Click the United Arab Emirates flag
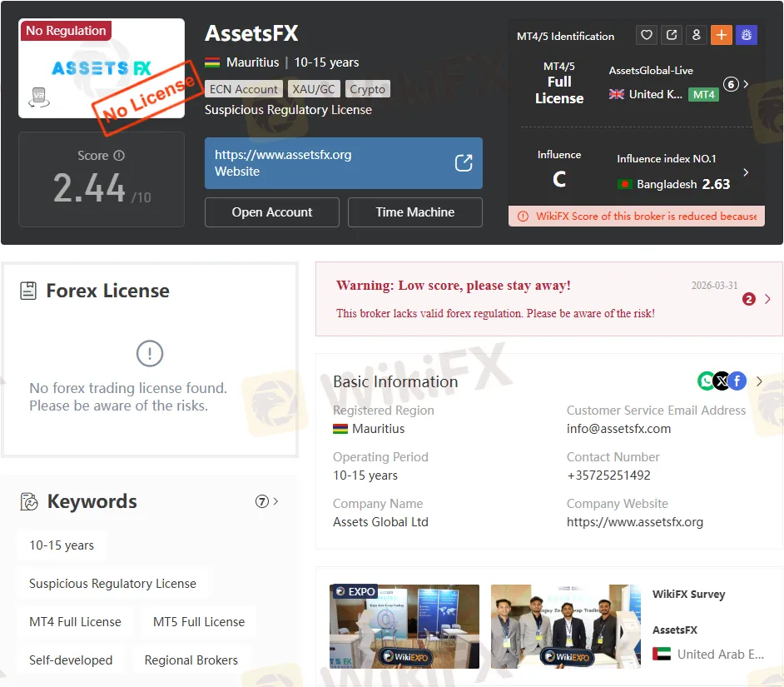This screenshot has width=784, height=687. point(662,654)
